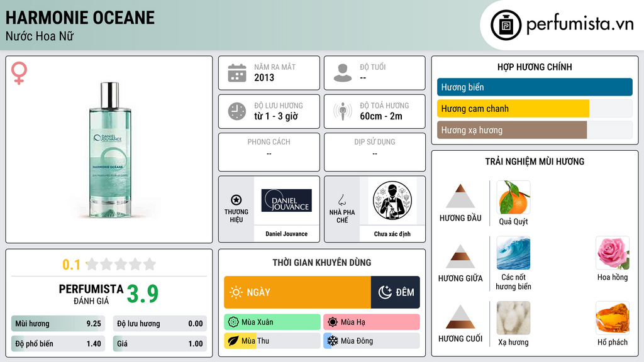Screen dimensions: 644x362
Task: Click the Chưa xác định perfumer label
Action: click(x=392, y=234)
